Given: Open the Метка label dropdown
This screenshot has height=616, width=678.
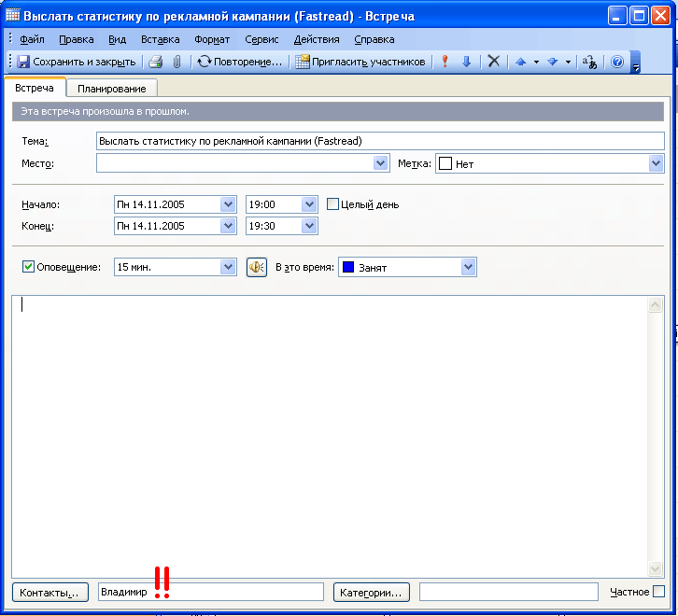Looking at the screenshot, I should point(656,163).
